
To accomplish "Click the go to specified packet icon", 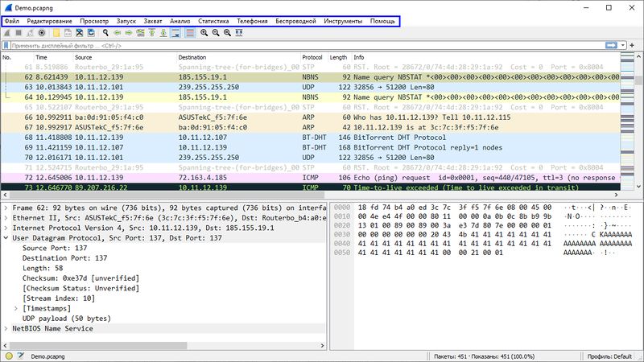I will click(140, 33).
